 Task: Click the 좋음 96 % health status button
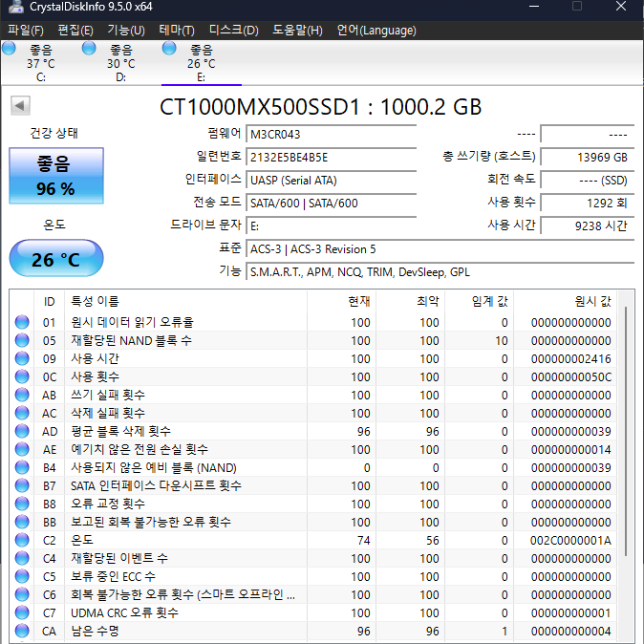pos(56,176)
